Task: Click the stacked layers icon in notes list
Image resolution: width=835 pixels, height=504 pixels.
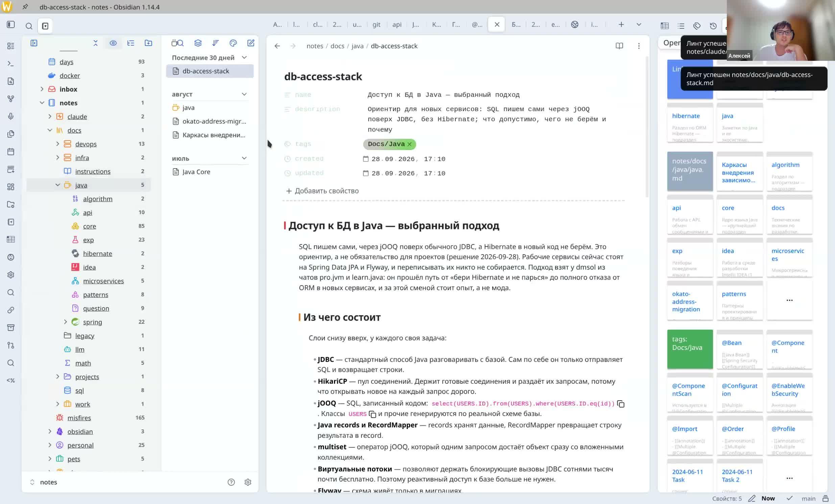Action: click(198, 43)
